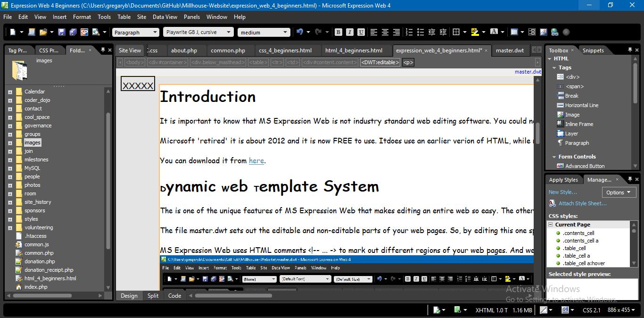This screenshot has height=318, width=644.
Task: Open the page size dropdown 886 x 455
Action: pyautogui.click(x=622, y=310)
